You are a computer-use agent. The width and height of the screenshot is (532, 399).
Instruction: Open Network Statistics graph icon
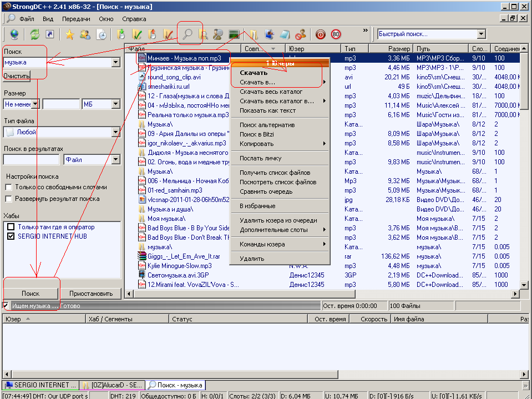[x=234, y=34]
